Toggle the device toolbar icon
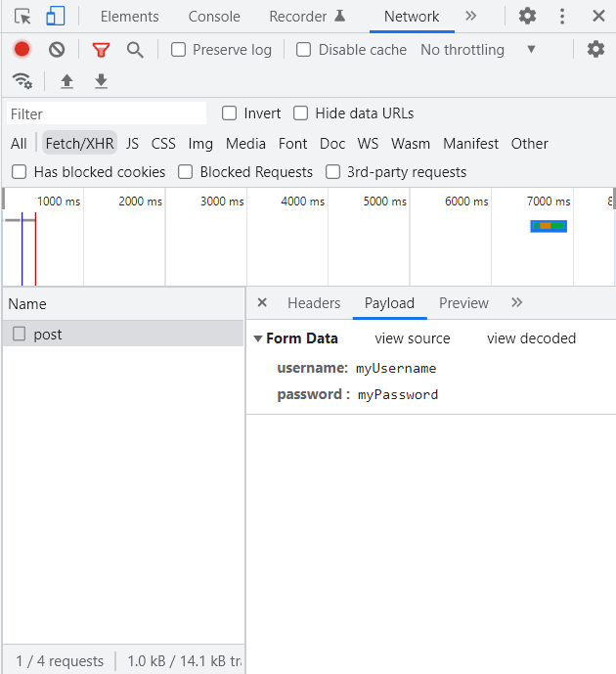 pos(56,16)
